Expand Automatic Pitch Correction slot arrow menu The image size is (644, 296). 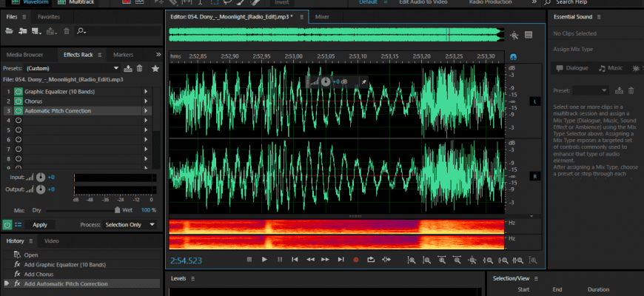click(146, 111)
